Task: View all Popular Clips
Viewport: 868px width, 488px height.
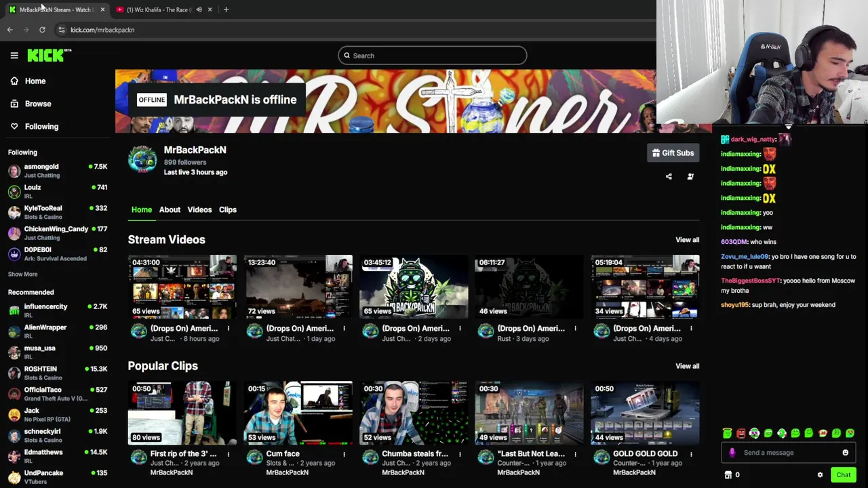Action: [687, 366]
